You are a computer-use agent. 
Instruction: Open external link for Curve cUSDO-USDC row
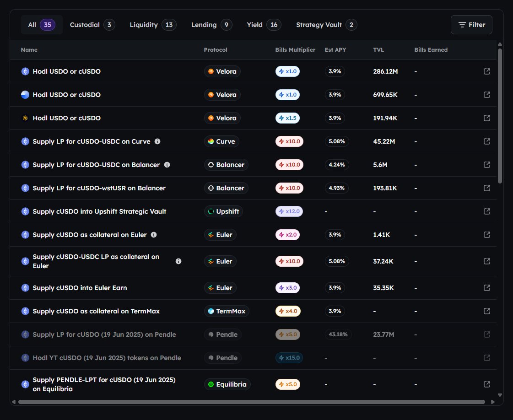(x=487, y=141)
